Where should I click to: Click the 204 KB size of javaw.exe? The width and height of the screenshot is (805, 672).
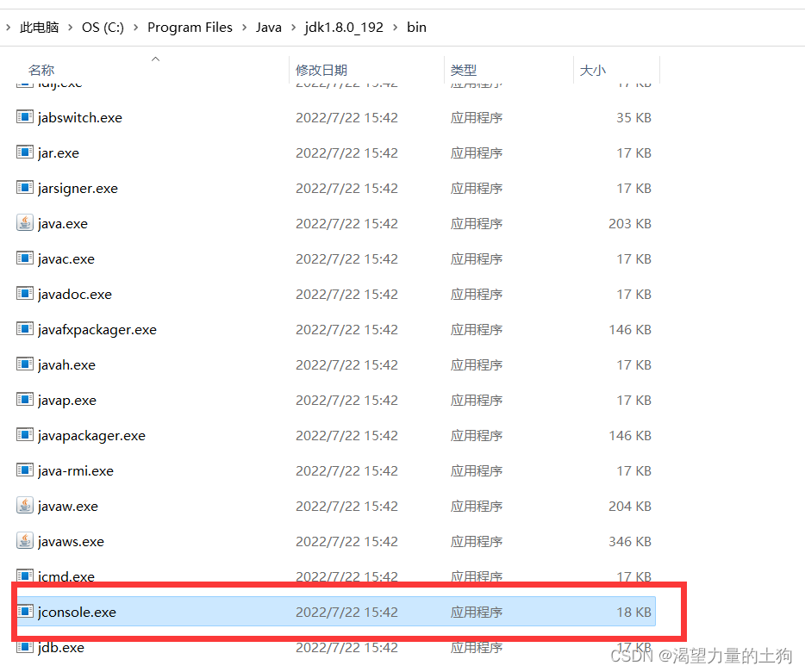pyautogui.click(x=630, y=507)
